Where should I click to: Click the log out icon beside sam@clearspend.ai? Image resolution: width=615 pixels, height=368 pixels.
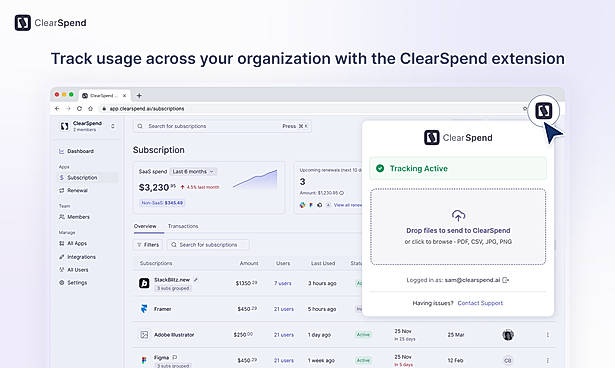[506, 280]
